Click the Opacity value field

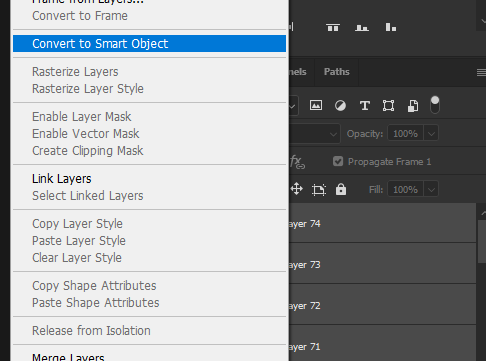click(x=405, y=134)
